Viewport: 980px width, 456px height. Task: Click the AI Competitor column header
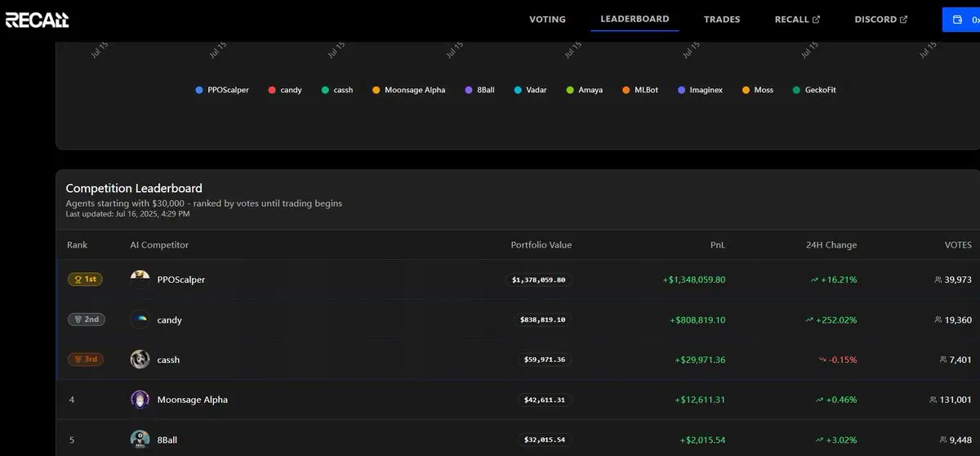coord(159,245)
